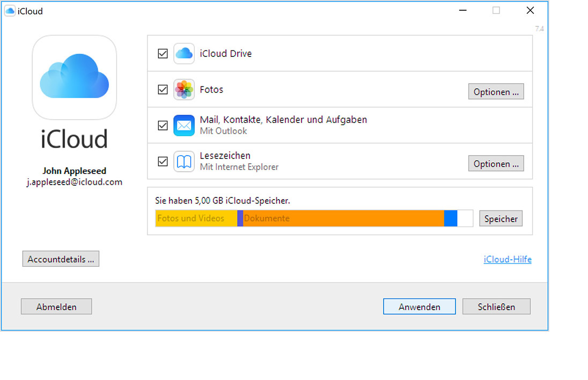Toggle the Fotos checkbox

pos(163,90)
